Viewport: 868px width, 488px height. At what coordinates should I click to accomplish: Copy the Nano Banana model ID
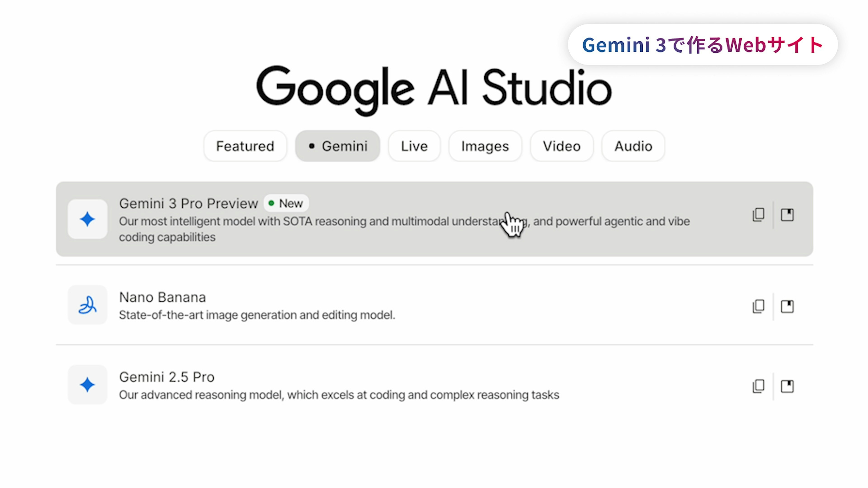pyautogui.click(x=758, y=307)
